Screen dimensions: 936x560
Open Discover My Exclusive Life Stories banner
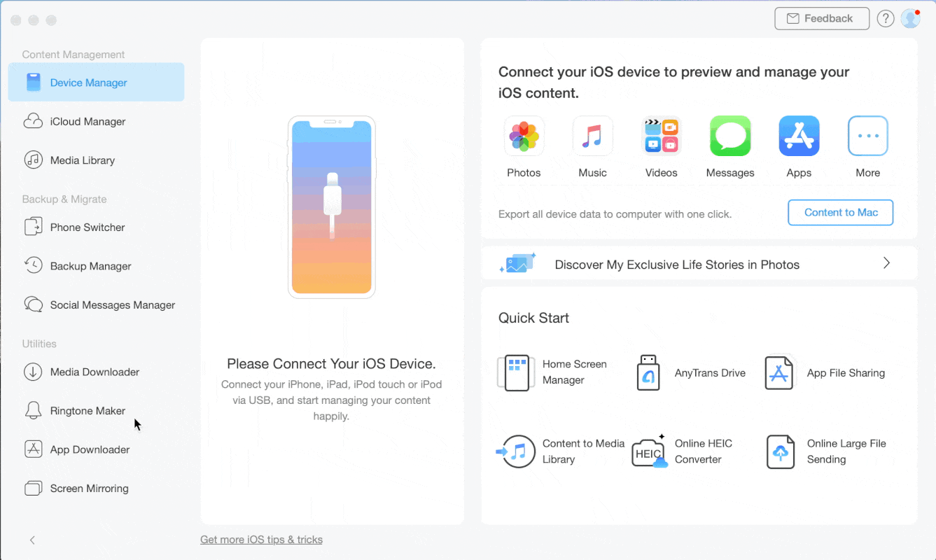click(x=699, y=264)
